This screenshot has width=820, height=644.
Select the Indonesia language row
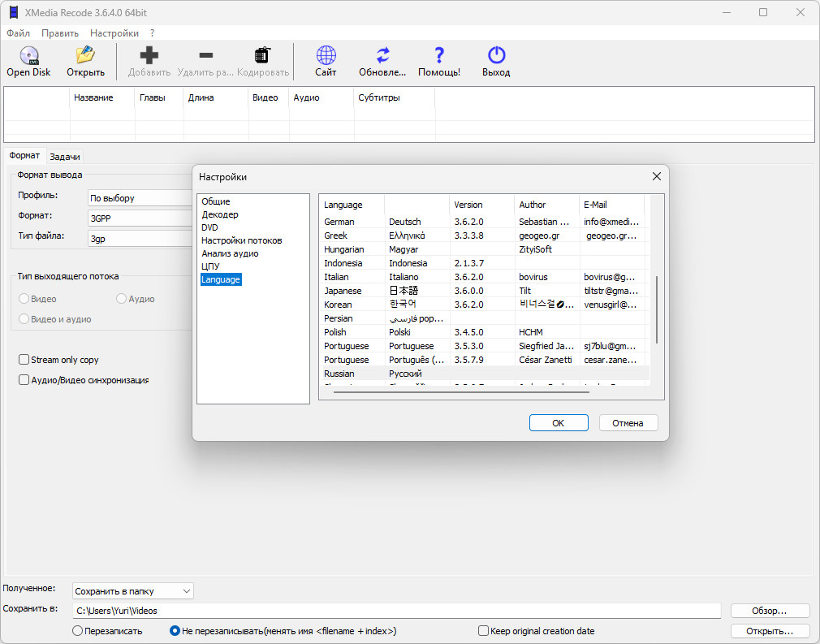coord(484,263)
